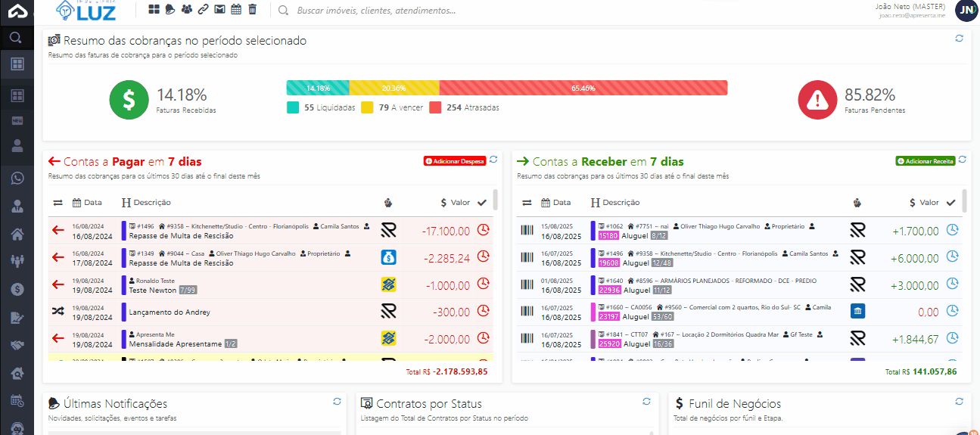Open the dollar coin icon in sidebar
Screen dimensions: 980x435
tap(17, 289)
